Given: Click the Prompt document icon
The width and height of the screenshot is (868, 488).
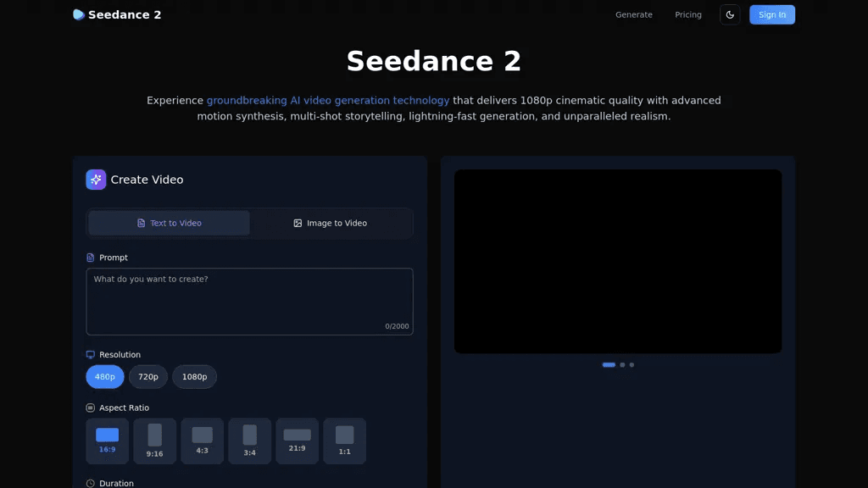Looking at the screenshot, I should (90, 258).
